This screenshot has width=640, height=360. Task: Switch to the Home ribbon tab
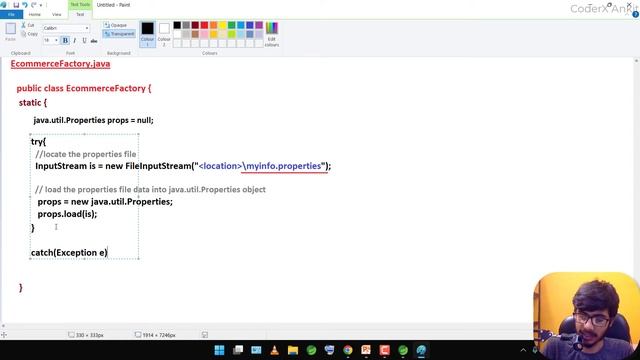pos(35,14)
